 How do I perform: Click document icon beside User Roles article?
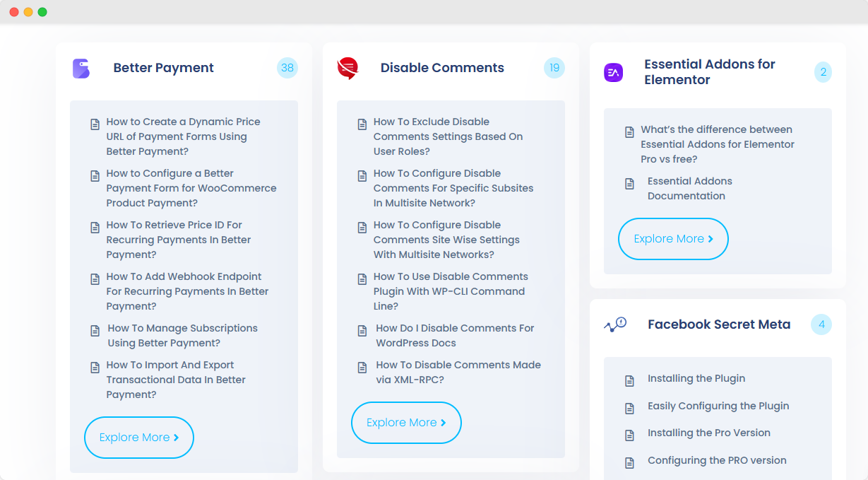point(362,124)
